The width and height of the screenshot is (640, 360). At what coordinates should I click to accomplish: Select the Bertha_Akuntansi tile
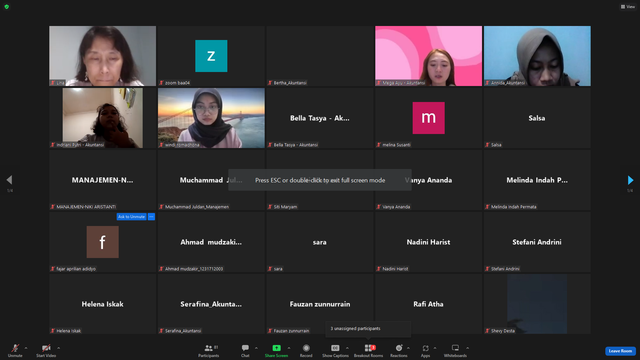(320, 56)
